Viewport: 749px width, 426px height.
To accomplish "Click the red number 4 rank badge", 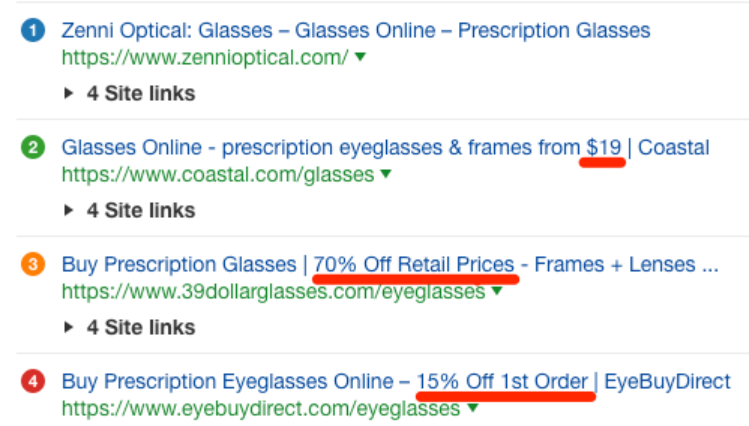I will [33, 381].
